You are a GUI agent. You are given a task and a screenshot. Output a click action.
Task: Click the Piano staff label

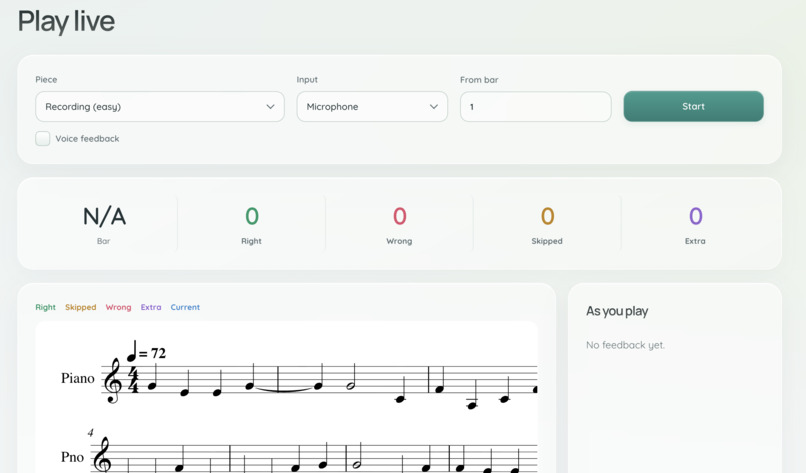78,378
